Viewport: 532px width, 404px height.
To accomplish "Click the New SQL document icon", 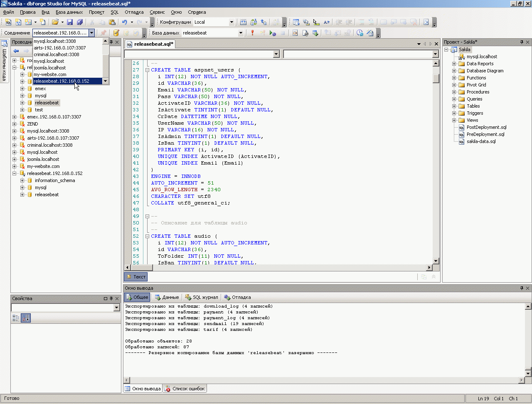I will click(x=8, y=22).
